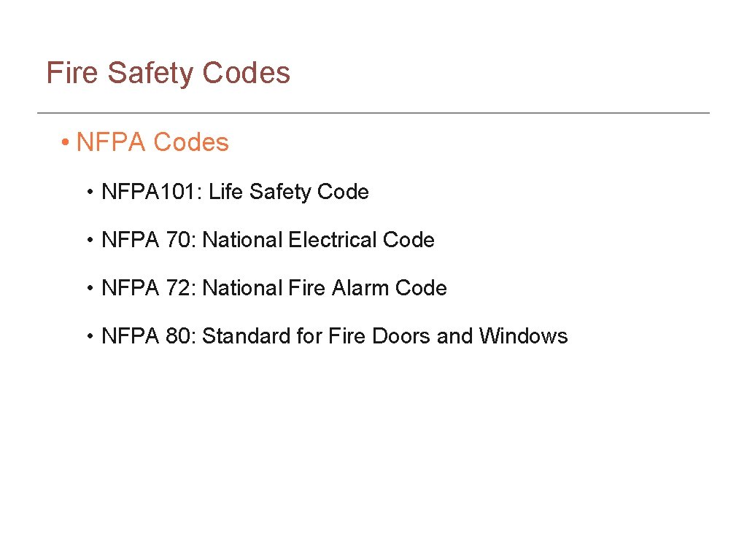The height and width of the screenshot is (560, 747).
Task: Click the horizontal divider line below title
Action: coord(373,113)
